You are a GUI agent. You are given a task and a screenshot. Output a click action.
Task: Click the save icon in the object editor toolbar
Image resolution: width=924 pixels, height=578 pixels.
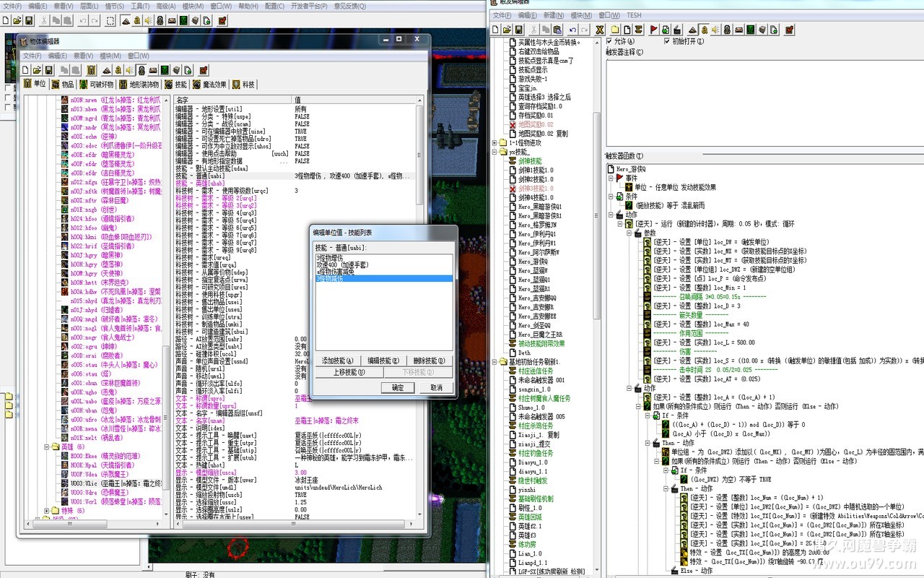tap(48, 70)
